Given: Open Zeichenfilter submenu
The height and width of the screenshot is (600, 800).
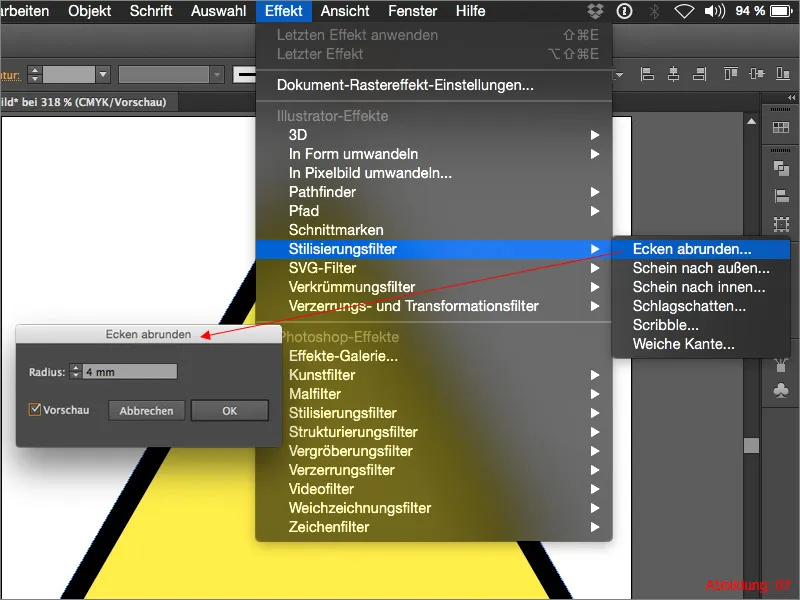Looking at the screenshot, I should pos(434,527).
